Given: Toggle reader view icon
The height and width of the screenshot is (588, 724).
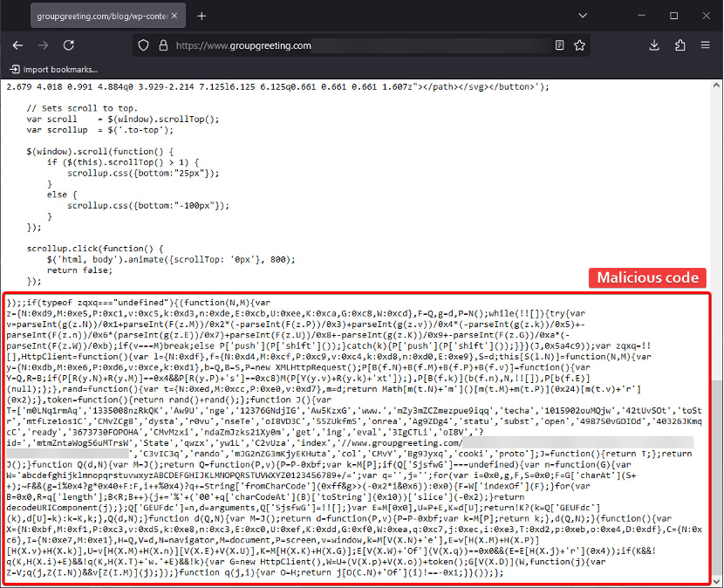Looking at the screenshot, I should pyautogui.click(x=560, y=45).
